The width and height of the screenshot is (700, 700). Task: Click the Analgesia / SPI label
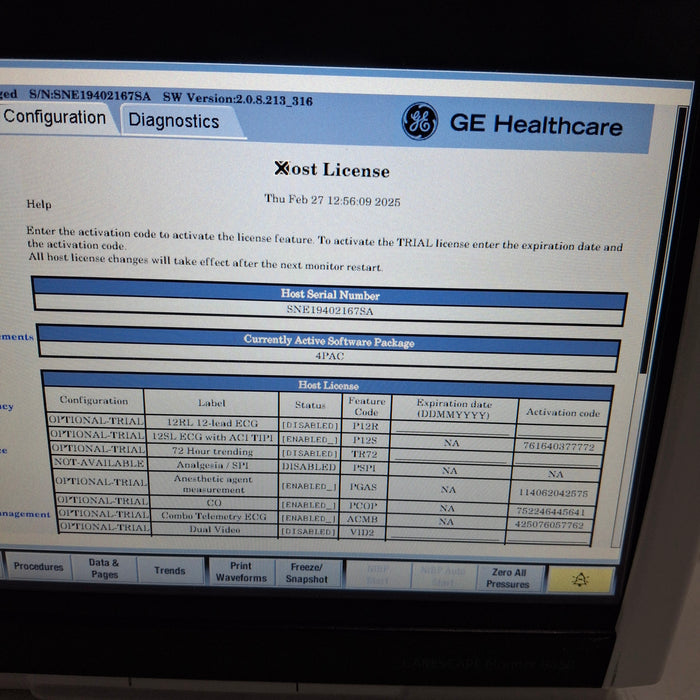point(213,465)
